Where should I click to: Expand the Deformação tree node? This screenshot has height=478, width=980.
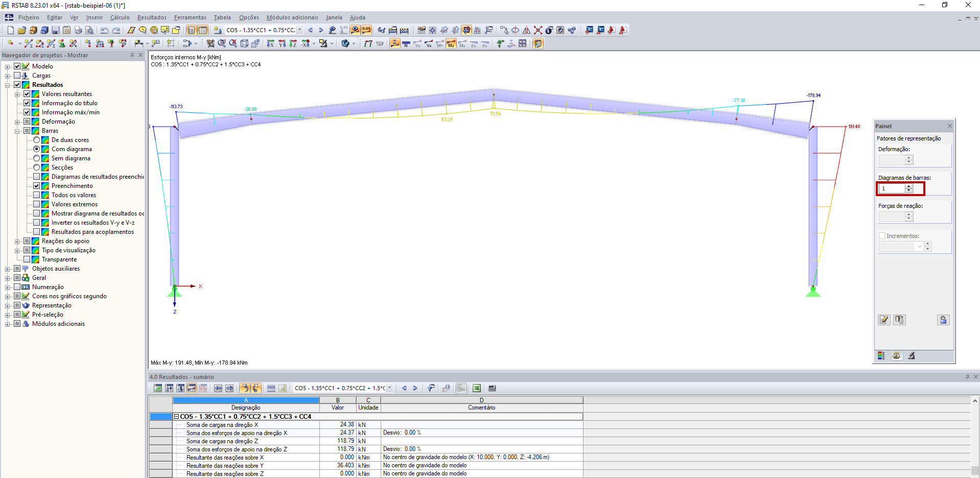[17, 122]
